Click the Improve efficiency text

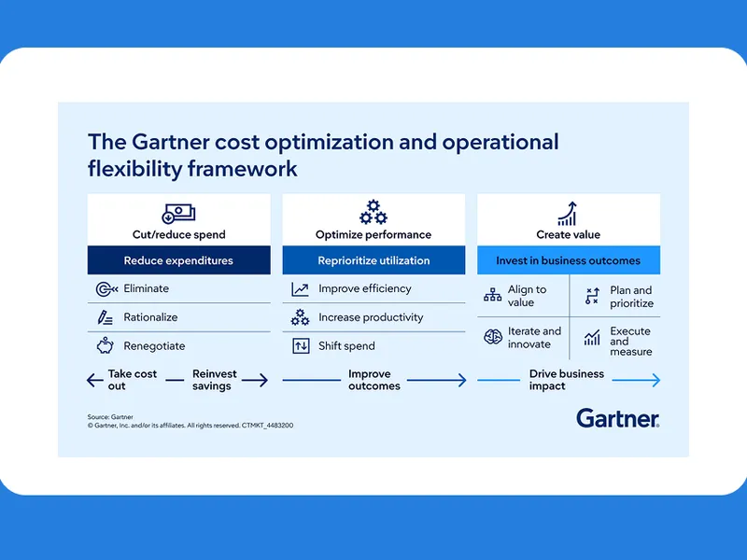(x=365, y=288)
